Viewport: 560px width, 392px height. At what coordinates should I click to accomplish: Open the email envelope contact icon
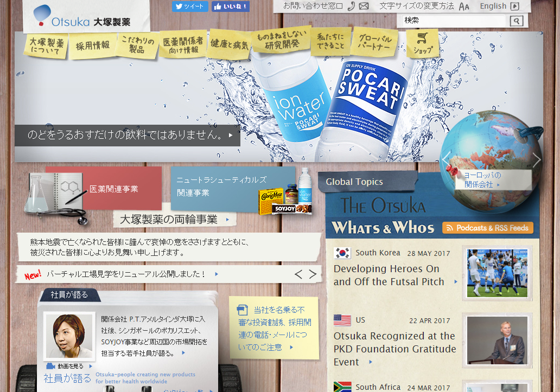click(x=364, y=6)
